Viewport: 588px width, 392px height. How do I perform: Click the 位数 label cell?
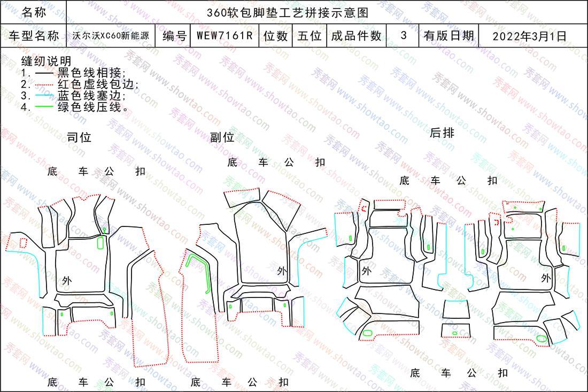(276, 36)
